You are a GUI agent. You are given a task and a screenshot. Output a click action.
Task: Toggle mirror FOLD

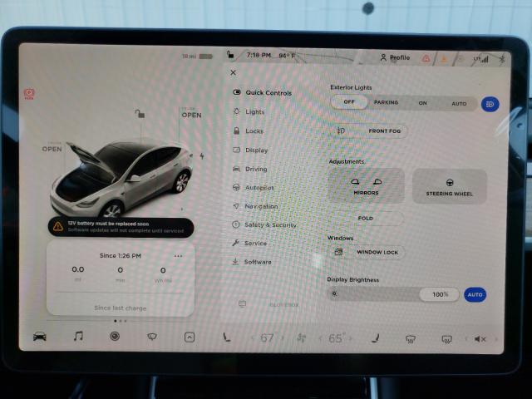pyautogui.click(x=366, y=218)
